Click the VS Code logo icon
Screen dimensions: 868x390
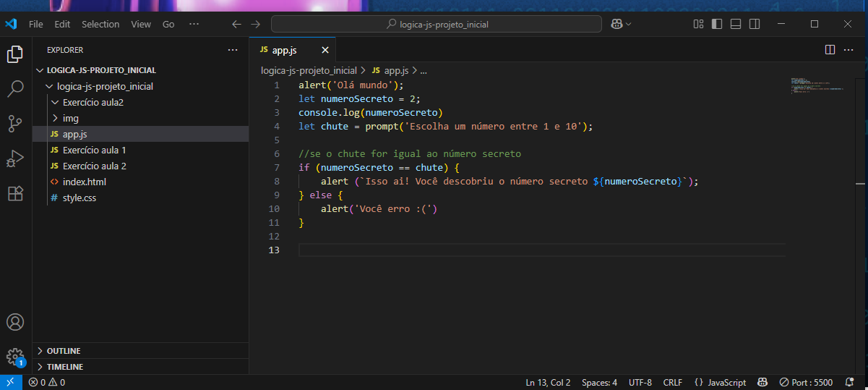11,24
